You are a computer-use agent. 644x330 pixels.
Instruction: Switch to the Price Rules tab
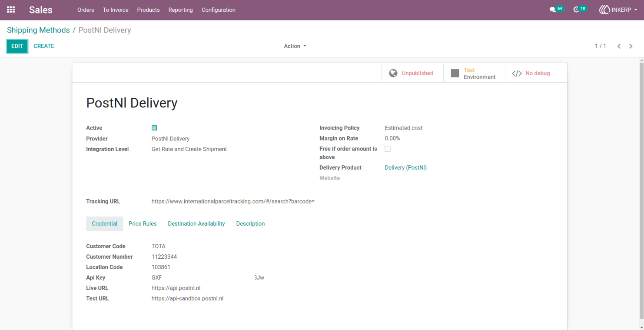pos(143,223)
